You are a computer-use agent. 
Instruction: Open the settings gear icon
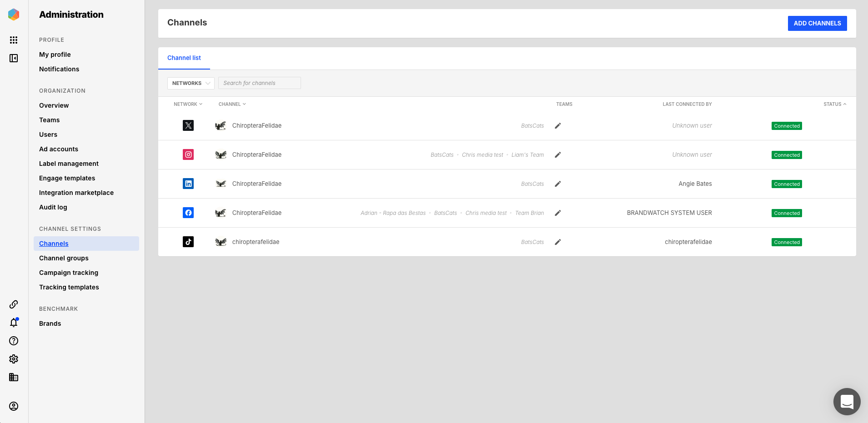(14, 359)
